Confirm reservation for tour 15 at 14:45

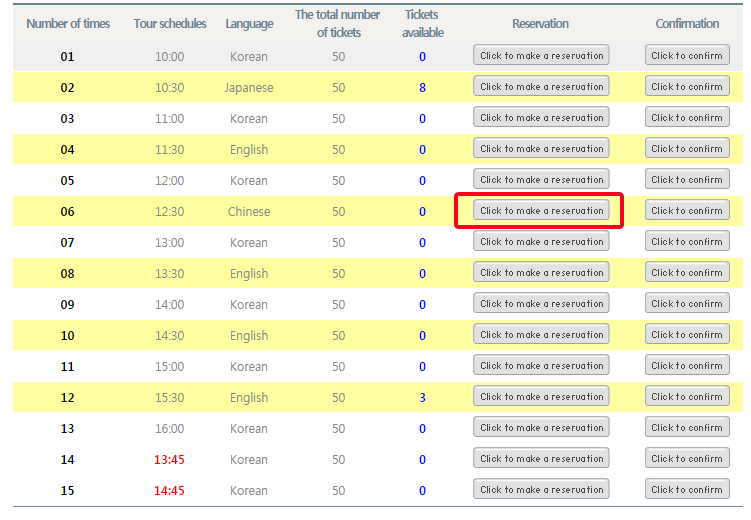[x=687, y=489]
